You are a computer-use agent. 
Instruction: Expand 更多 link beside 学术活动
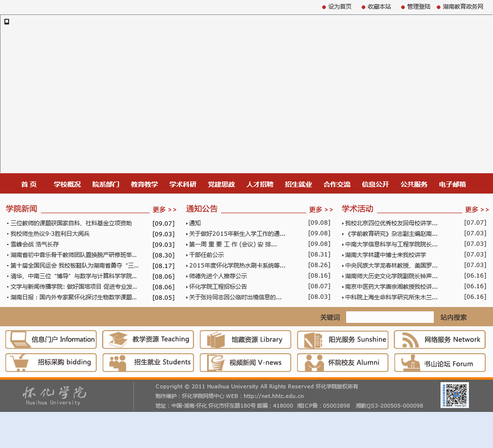[477, 210]
